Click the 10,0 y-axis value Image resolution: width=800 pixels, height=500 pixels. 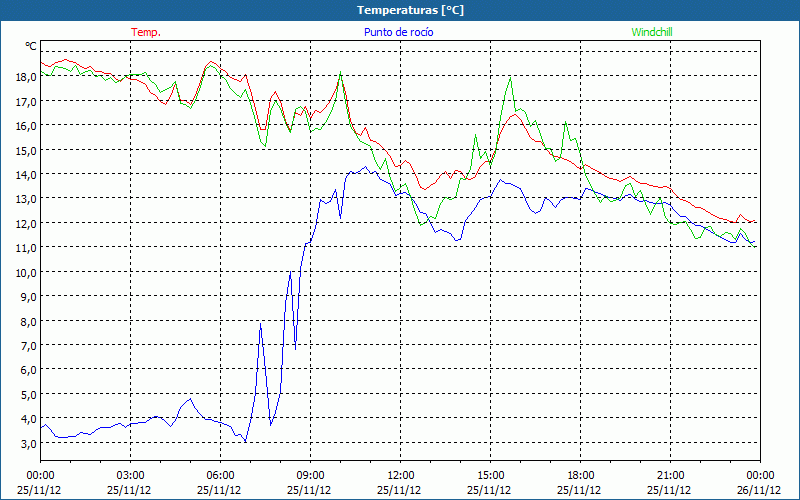pos(27,272)
